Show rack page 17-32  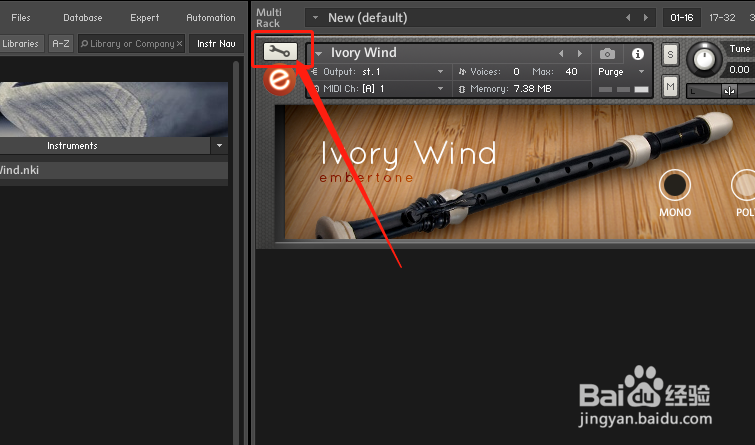pyautogui.click(x=722, y=18)
